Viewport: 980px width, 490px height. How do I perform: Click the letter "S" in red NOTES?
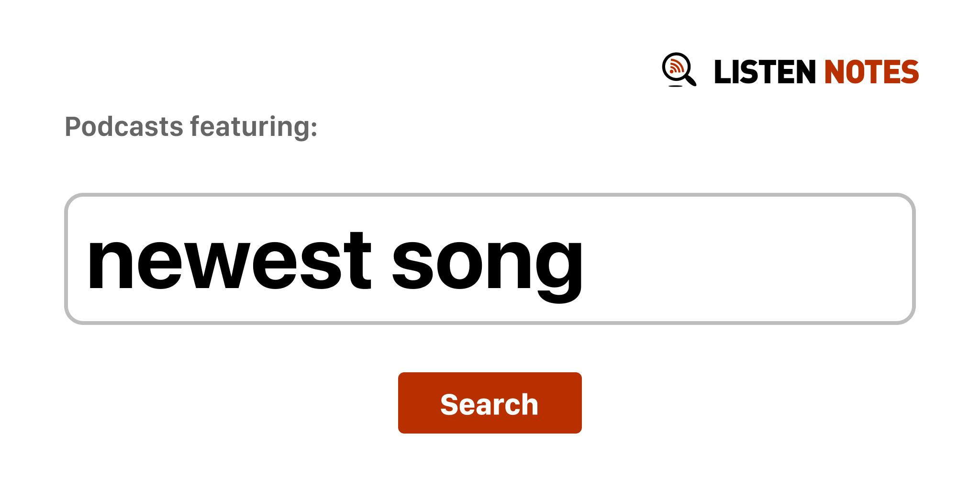(x=909, y=72)
